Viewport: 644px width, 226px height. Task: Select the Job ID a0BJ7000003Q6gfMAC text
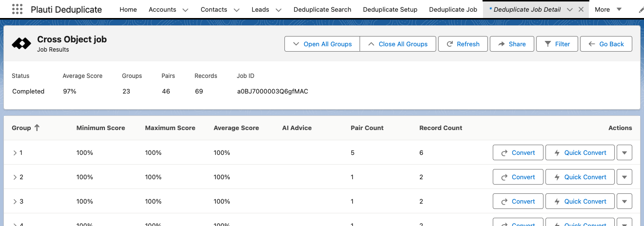tap(272, 91)
